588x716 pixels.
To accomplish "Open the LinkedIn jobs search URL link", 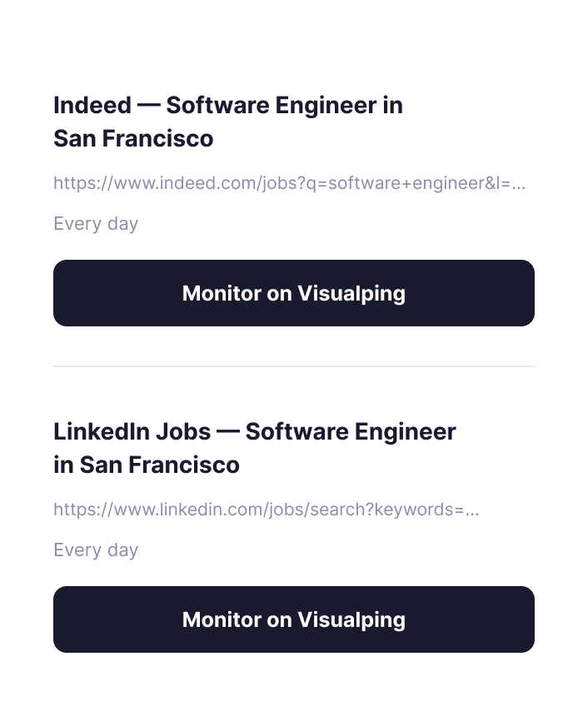I will (x=266, y=510).
